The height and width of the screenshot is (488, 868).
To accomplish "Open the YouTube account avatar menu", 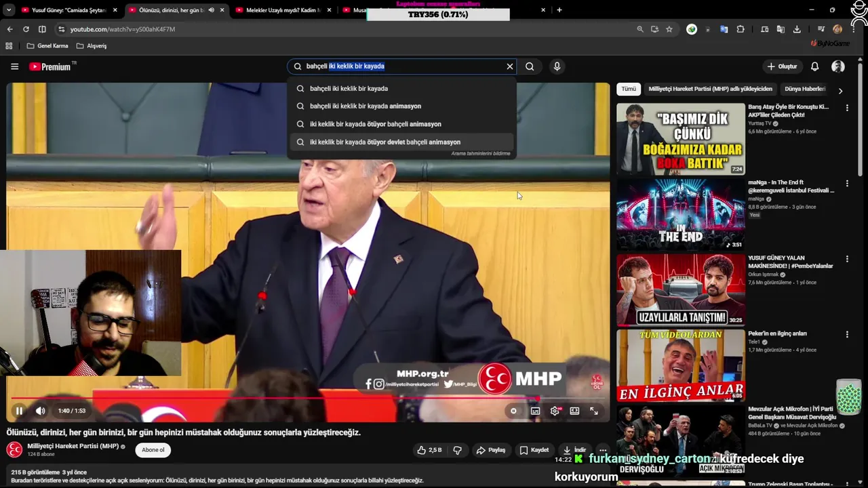I will click(x=838, y=66).
